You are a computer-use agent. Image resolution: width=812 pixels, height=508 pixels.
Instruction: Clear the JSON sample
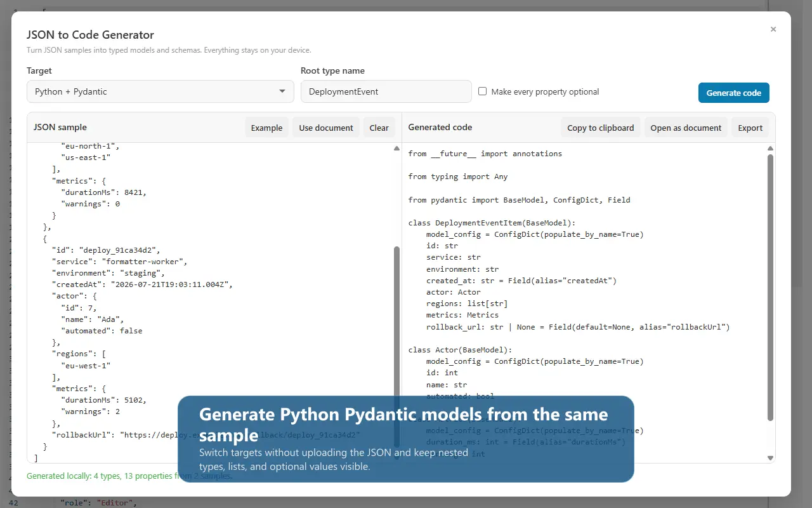379,128
